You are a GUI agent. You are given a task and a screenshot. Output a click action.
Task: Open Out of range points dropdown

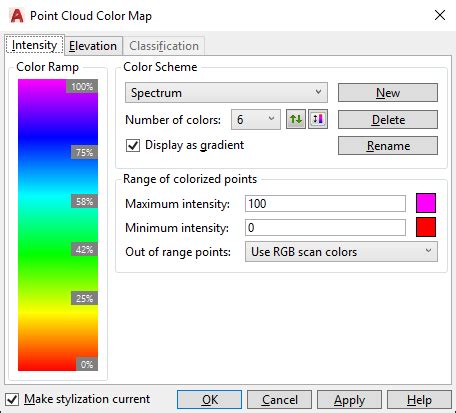click(341, 252)
